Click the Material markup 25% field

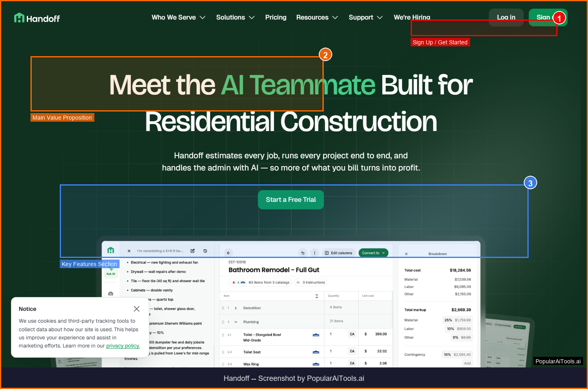(448, 320)
